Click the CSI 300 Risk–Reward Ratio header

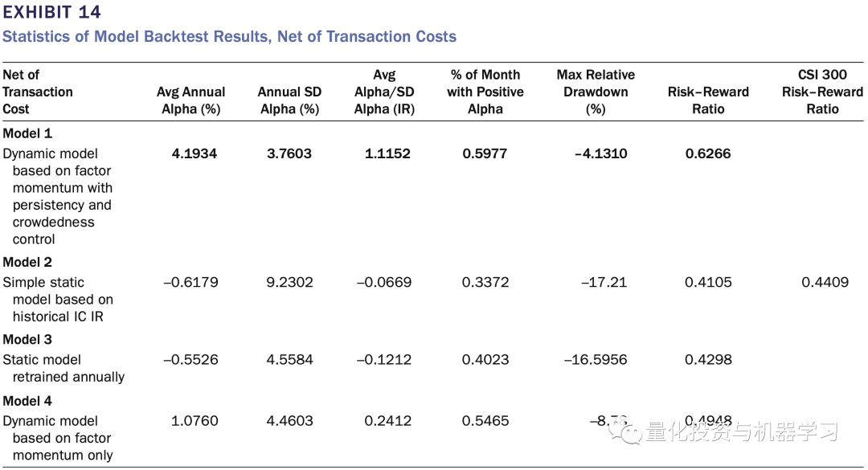[x=822, y=92]
